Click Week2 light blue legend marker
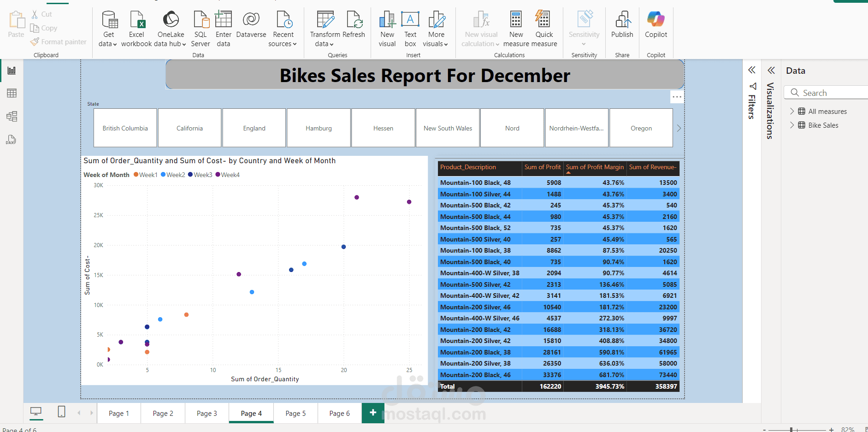This screenshot has width=868, height=432. [163, 175]
